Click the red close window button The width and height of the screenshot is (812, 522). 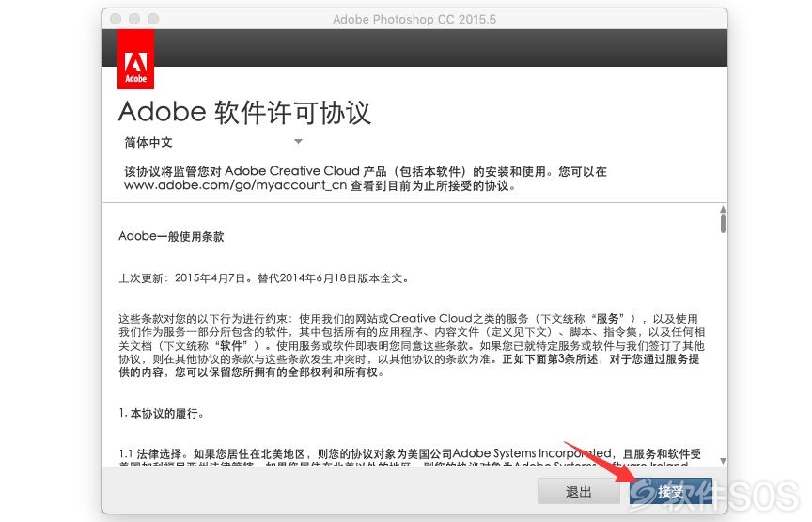116,19
